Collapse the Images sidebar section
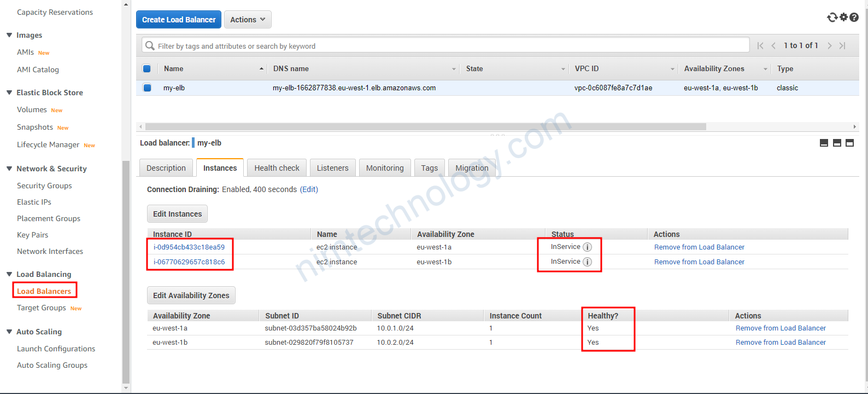The width and height of the screenshot is (868, 394). pos(9,35)
